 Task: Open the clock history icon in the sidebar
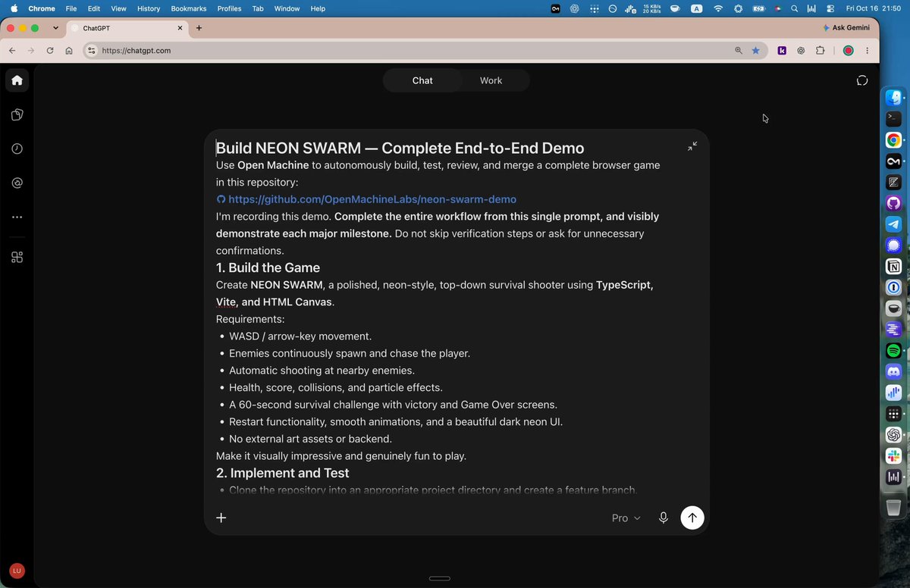(17, 149)
